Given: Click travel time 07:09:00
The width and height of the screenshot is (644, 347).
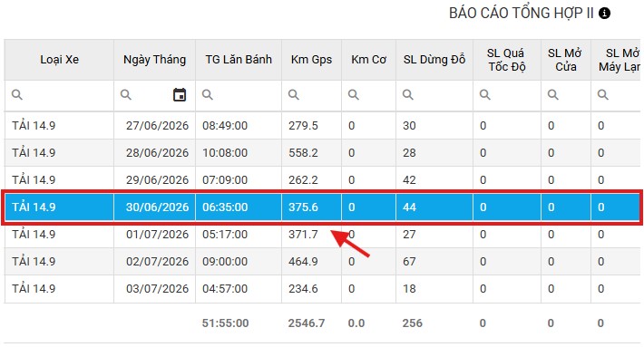Looking at the screenshot, I should coord(225,179).
